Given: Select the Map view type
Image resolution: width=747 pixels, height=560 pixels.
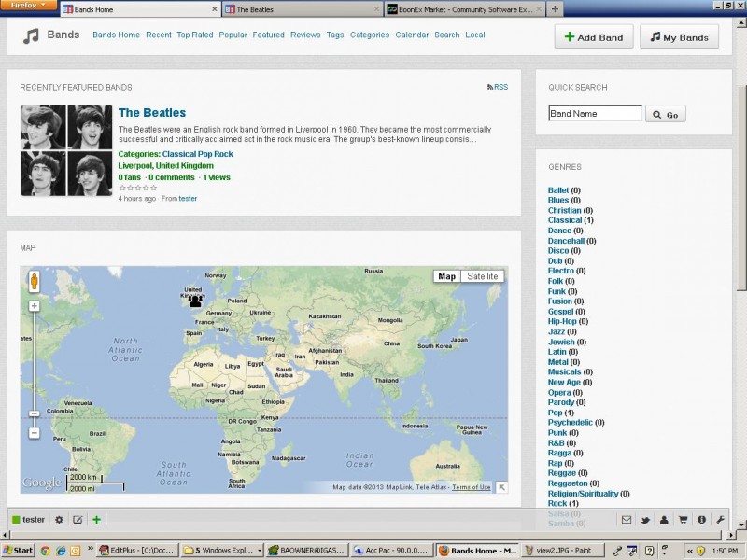Looking at the screenshot, I should pos(447,276).
